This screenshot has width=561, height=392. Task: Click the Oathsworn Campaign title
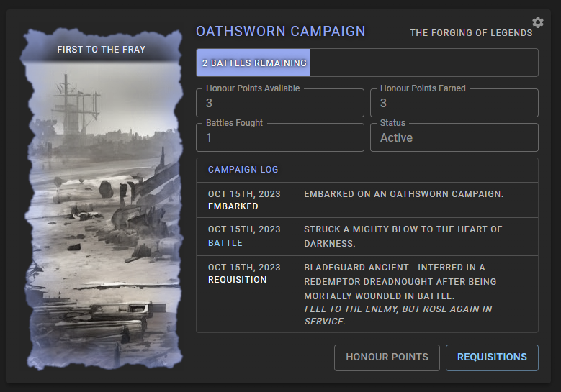click(x=281, y=32)
